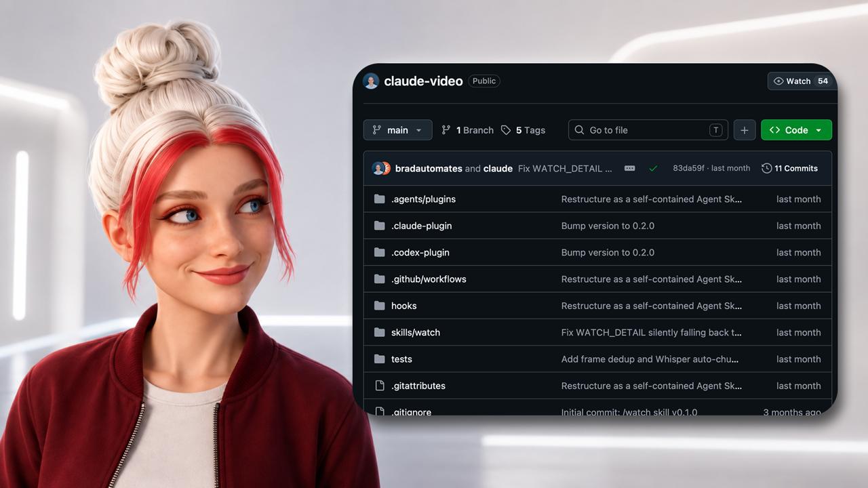
Task: Click the file icon for .gitattributes
Action: click(380, 386)
